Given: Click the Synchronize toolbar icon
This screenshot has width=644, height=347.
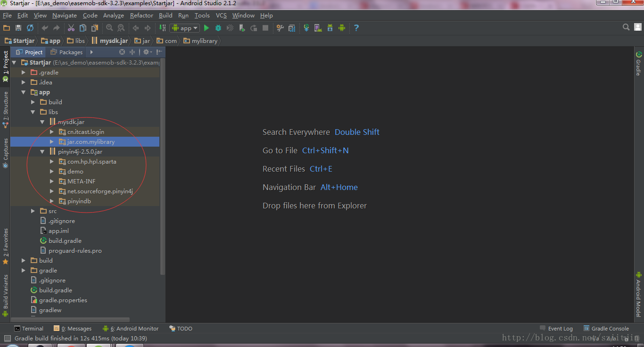Looking at the screenshot, I should [x=30, y=28].
